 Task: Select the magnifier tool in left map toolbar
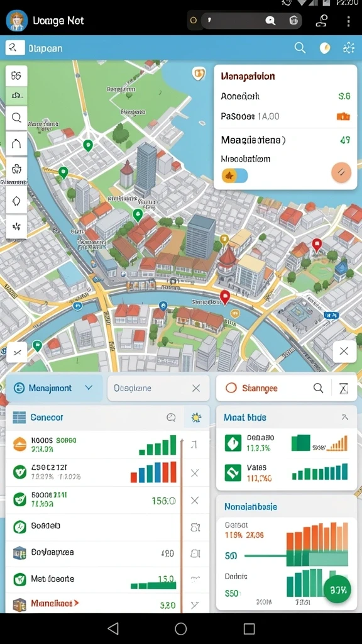16,118
